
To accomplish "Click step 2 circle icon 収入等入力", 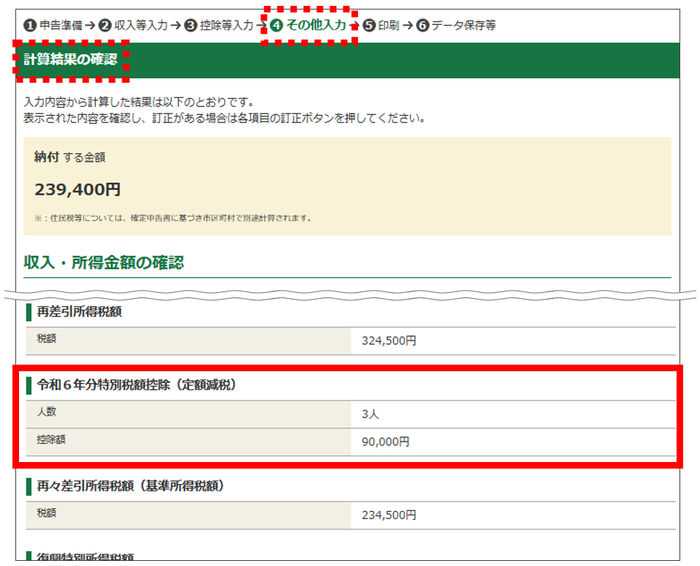I will tap(105, 25).
